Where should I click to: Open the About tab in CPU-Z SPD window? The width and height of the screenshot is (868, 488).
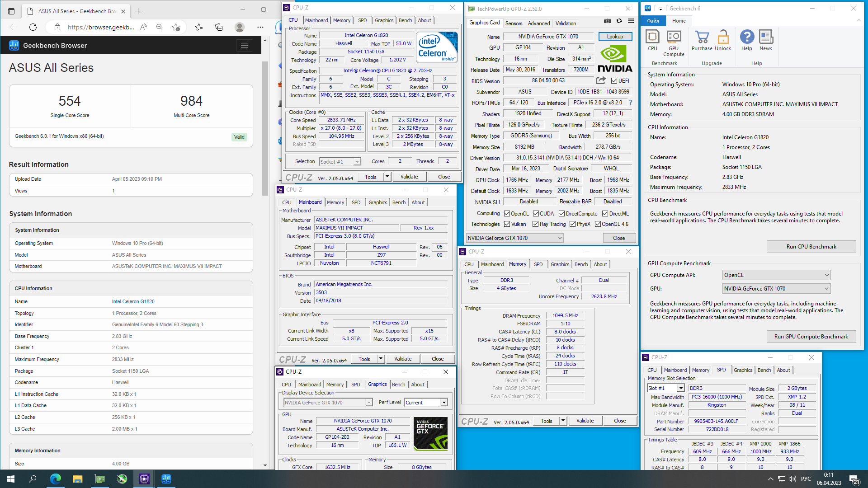click(783, 370)
